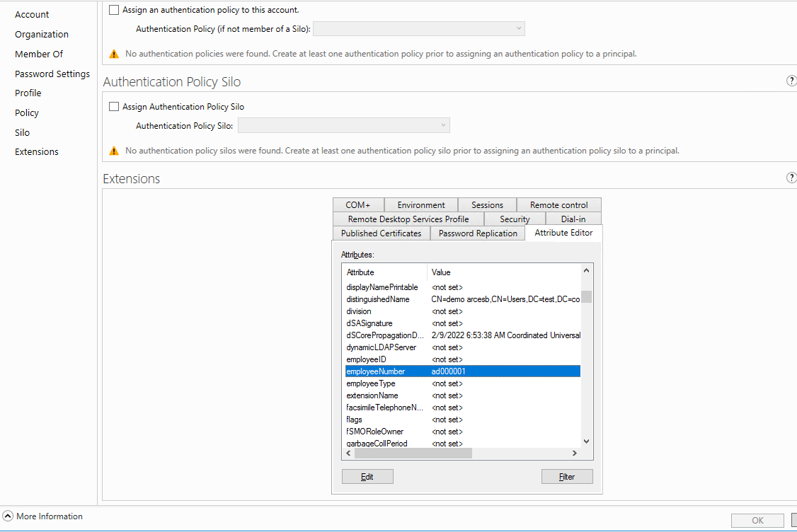Click the Filter button
This screenshot has height=532, width=797.
pos(567,477)
